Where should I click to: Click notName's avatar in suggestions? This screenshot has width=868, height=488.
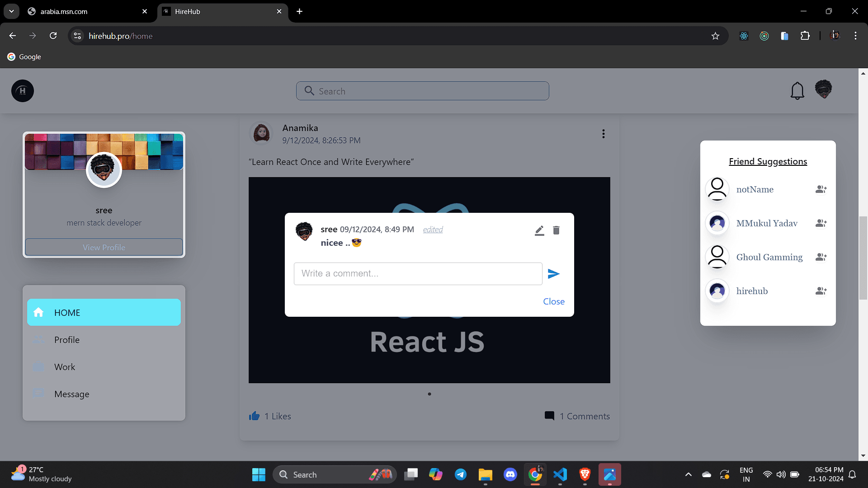(x=717, y=189)
